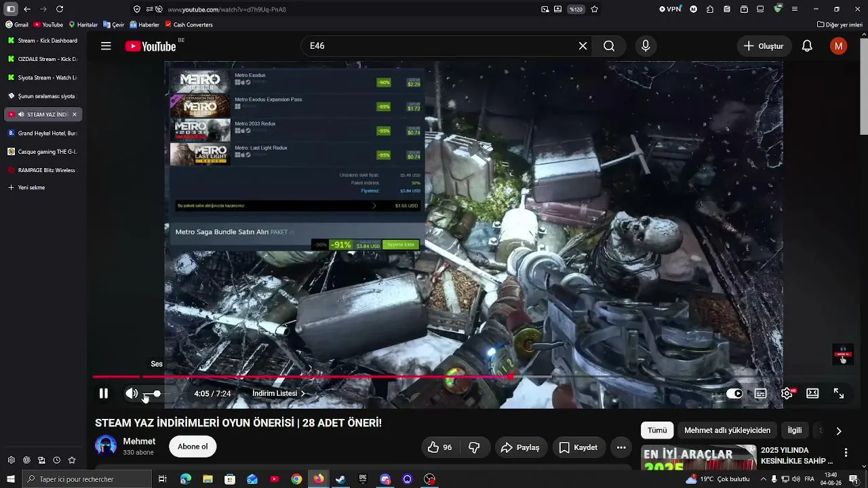Open the video player settings gear

787,394
